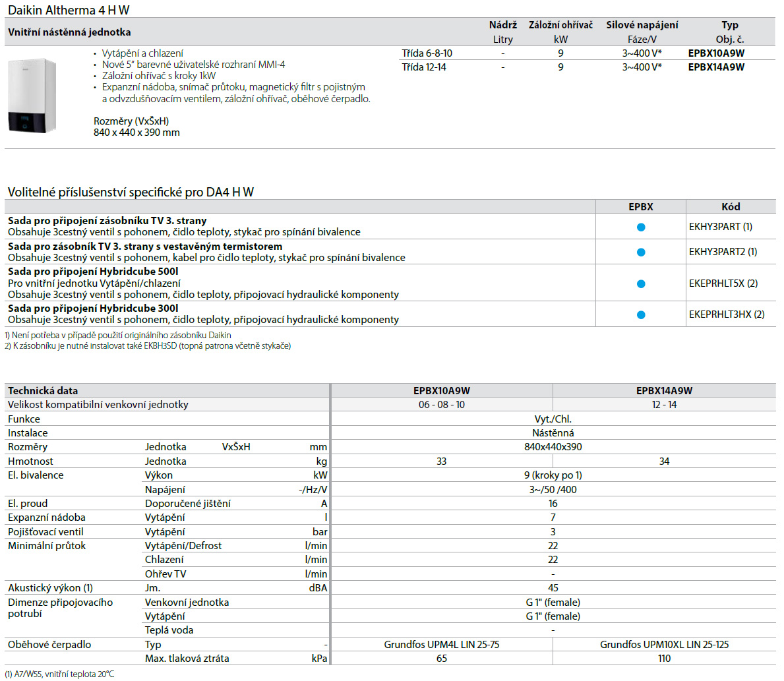The width and height of the screenshot is (784, 681).
Task: Click the blue dot beside EKHY3PART2
Action: coord(640,252)
